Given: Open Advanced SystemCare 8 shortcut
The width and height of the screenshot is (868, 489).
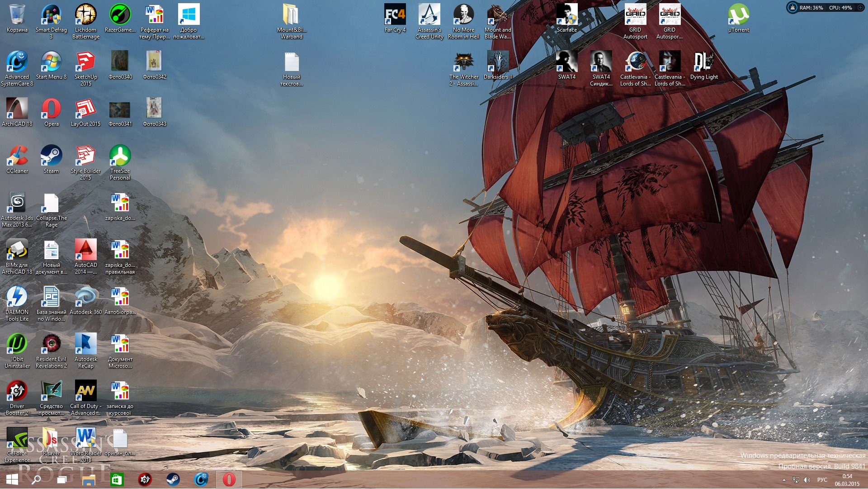Looking at the screenshot, I should [17, 68].
